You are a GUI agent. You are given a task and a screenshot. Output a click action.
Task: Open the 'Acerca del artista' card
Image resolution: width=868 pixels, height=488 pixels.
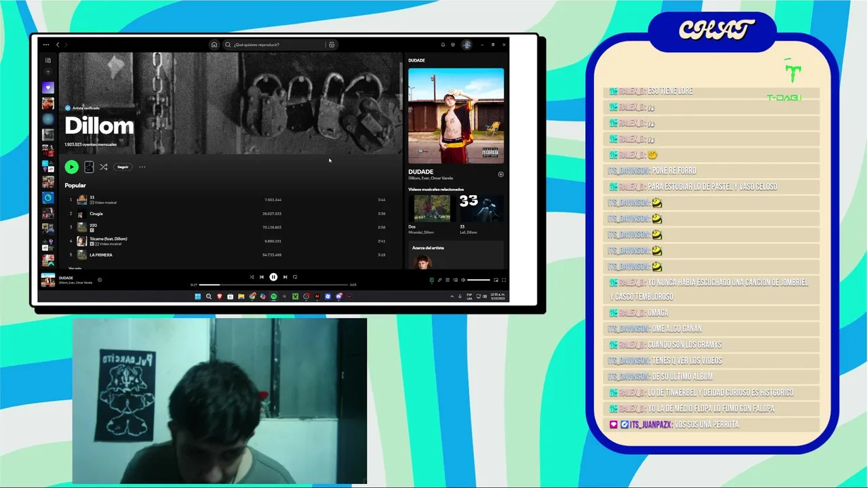pos(456,256)
